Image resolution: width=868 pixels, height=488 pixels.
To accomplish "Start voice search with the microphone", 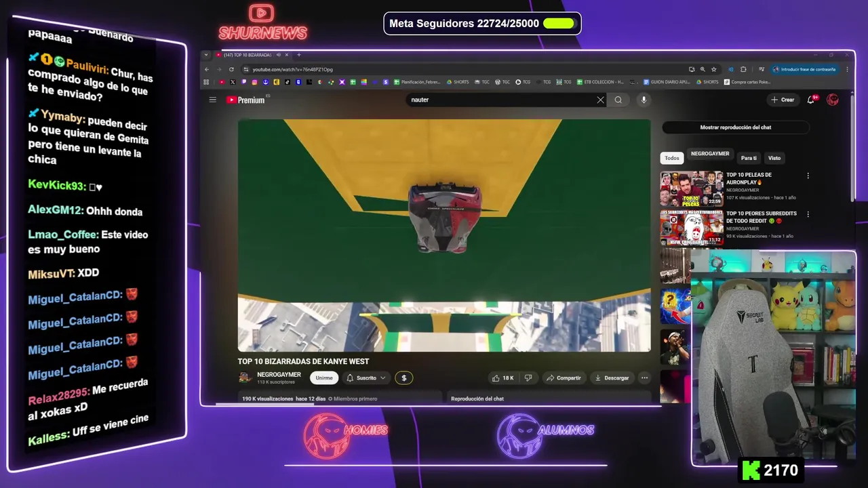I will coord(644,100).
